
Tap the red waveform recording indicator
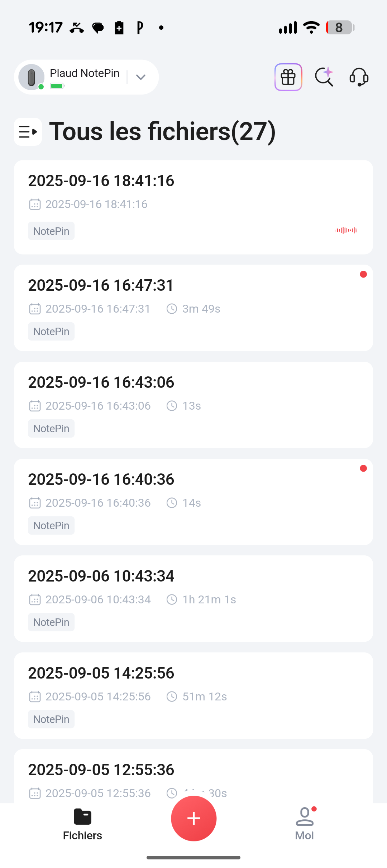click(x=346, y=230)
